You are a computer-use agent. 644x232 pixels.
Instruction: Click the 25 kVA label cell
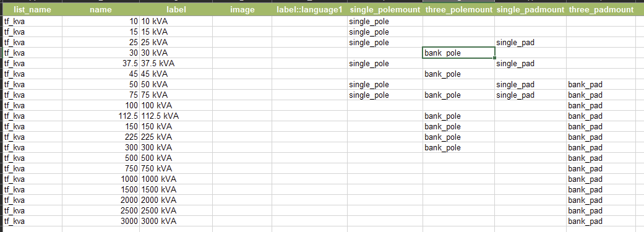[176, 42]
